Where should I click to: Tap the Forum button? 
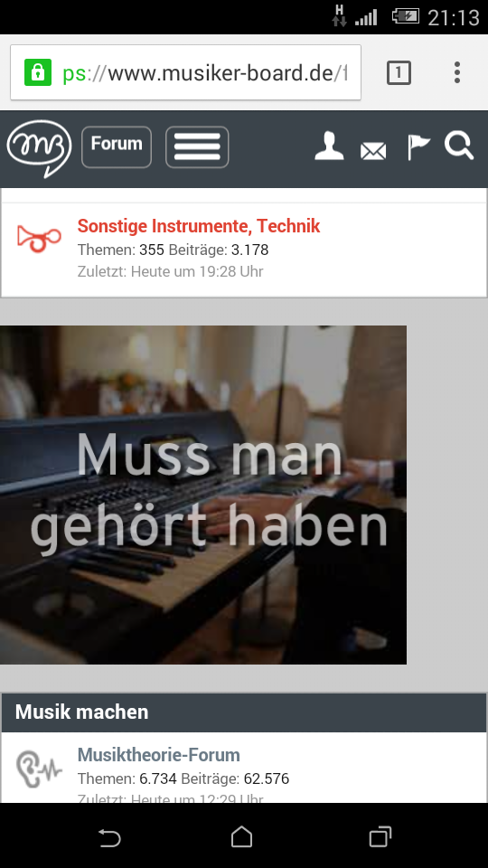tap(117, 146)
